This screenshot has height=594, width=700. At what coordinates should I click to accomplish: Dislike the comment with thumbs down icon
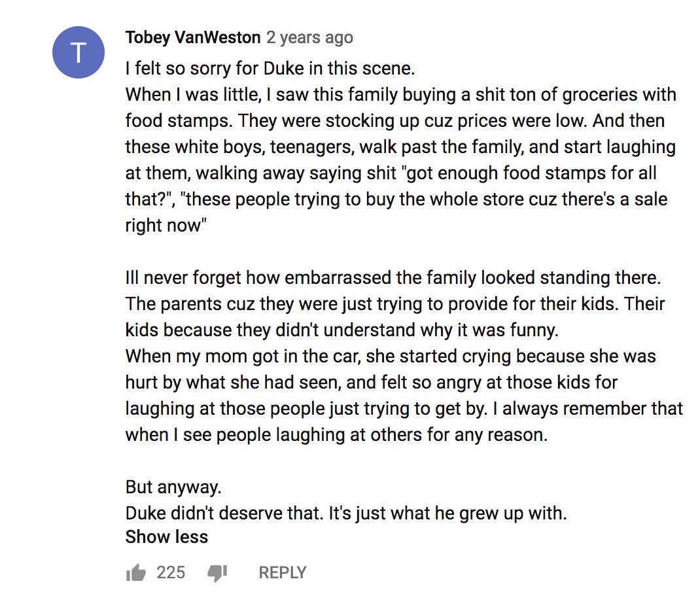click(x=217, y=573)
